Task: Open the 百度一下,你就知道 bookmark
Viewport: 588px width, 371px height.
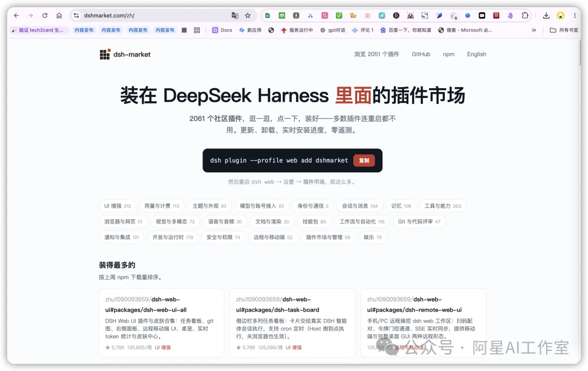Action: [x=406, y=30]
